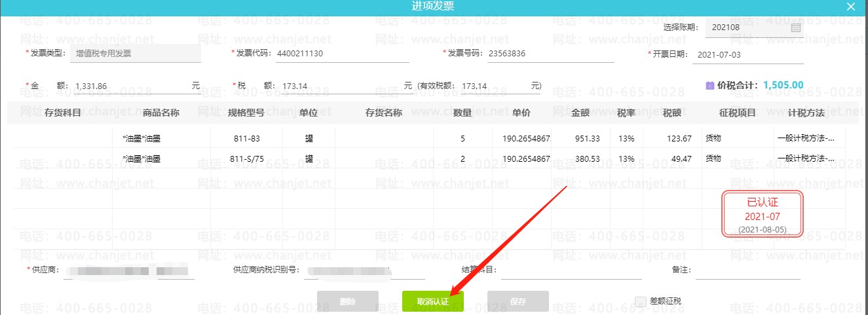Click the 规格型号 column header
868x315 pixels.
[x=246, y=113]
